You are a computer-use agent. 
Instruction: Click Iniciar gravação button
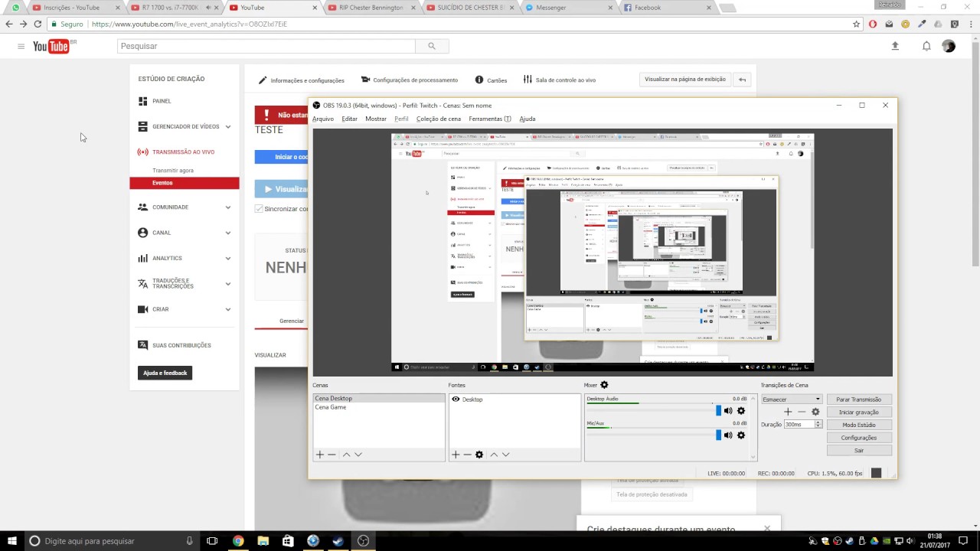pos(859,412)
